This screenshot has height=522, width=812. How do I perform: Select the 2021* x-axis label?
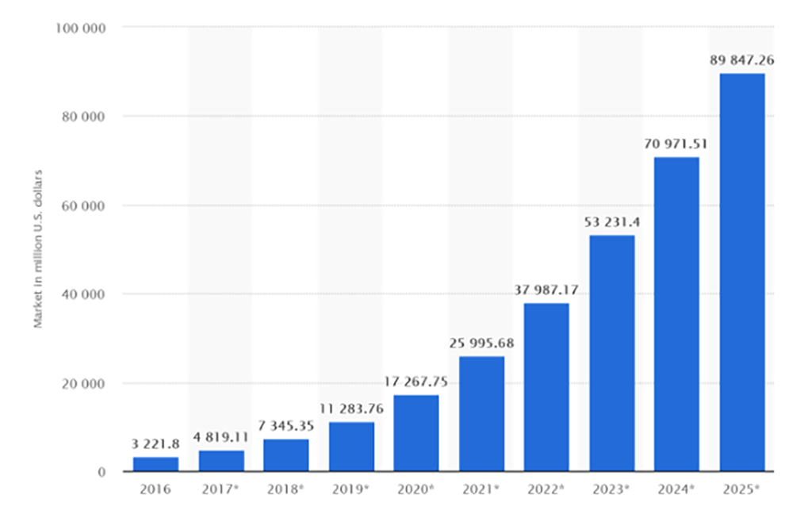pyautogui.click(x=481, y=490)
